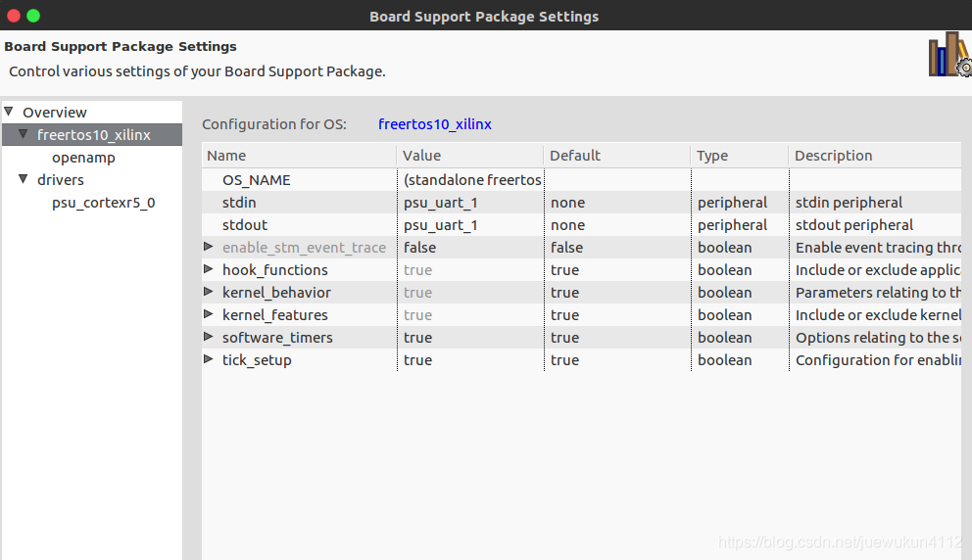Click the Description column header
Screen dimensions: 972x560
point(875,156)
